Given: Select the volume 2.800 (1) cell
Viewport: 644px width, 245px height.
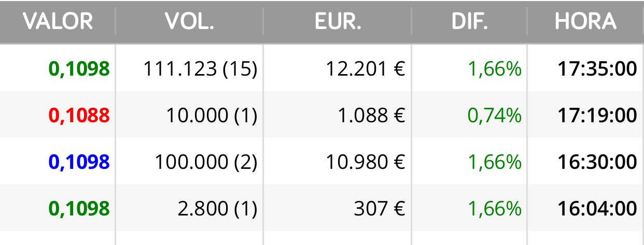Looking at the screenshot, I should coord(217,208).
